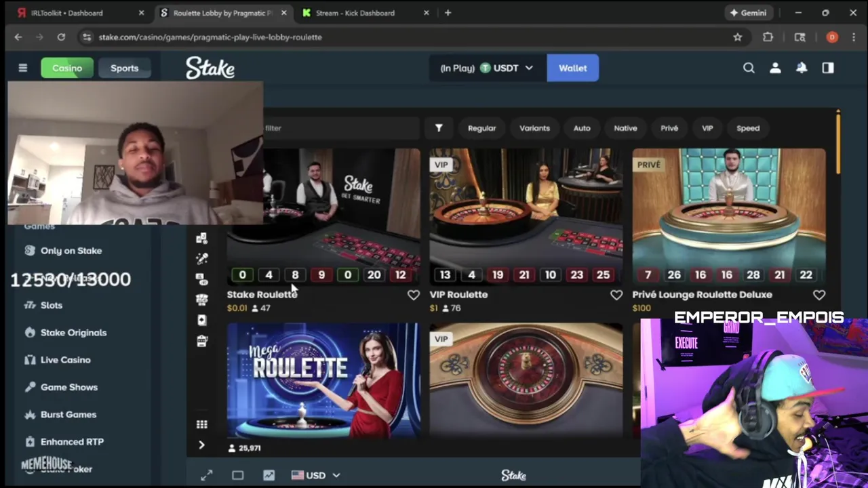Viewport: 868px width, 488px height.
Task: Open the USDT currency dropdown
Action: coord(488,68)
